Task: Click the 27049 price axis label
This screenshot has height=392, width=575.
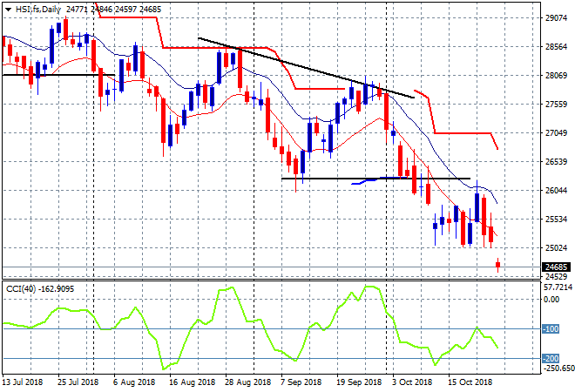Action: click(556, 132)
